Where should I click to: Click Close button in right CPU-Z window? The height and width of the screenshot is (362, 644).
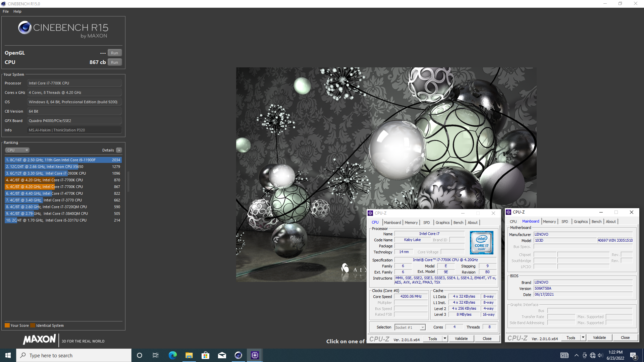(x=625, y=338)
